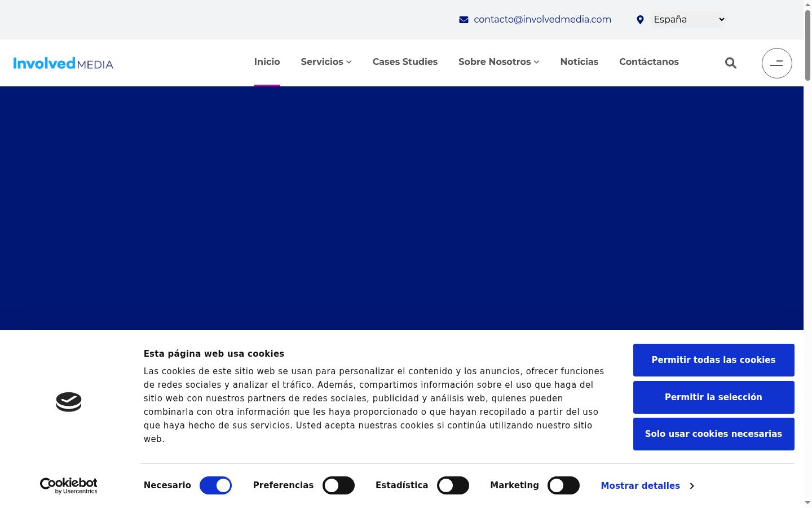Enable the Marketing cookie switch
This screenshot has height=508, width=812.
coord(563,485)
